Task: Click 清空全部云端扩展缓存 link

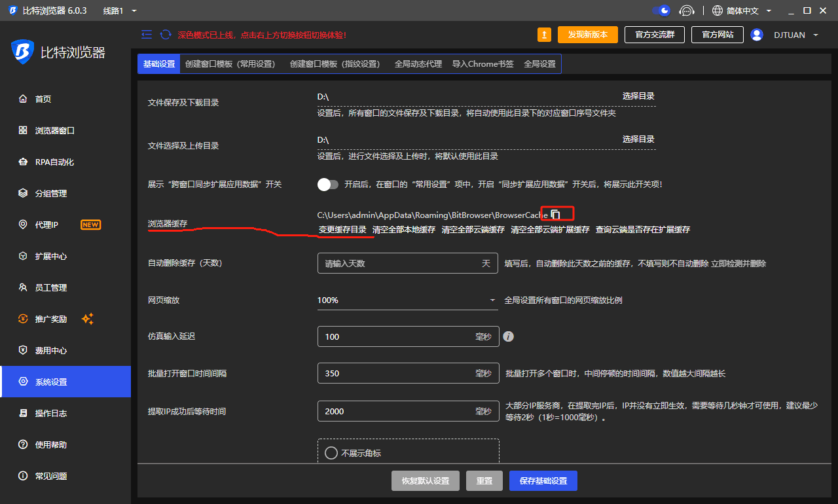Action: point(550,230)
